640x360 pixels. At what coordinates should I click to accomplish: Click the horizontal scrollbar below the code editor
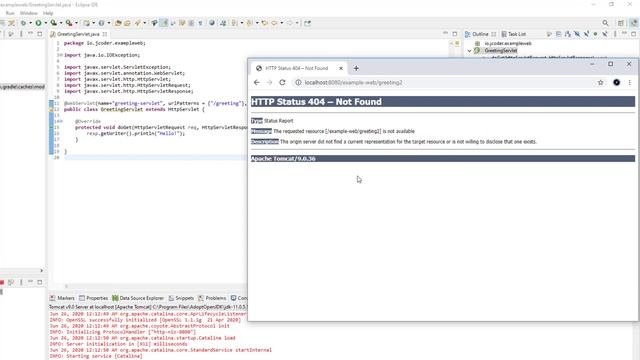[155, 286]
